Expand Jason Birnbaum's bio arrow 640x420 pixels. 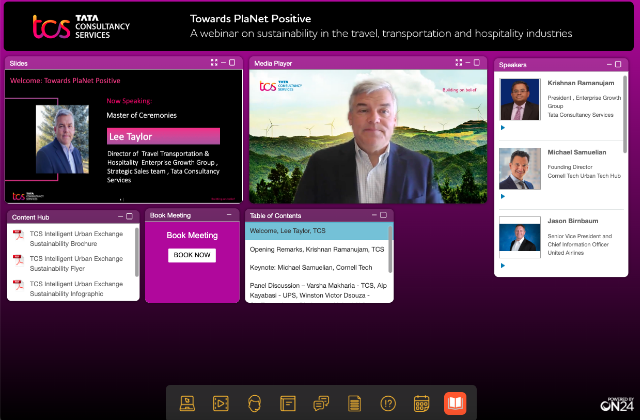(x=503, y=266)
